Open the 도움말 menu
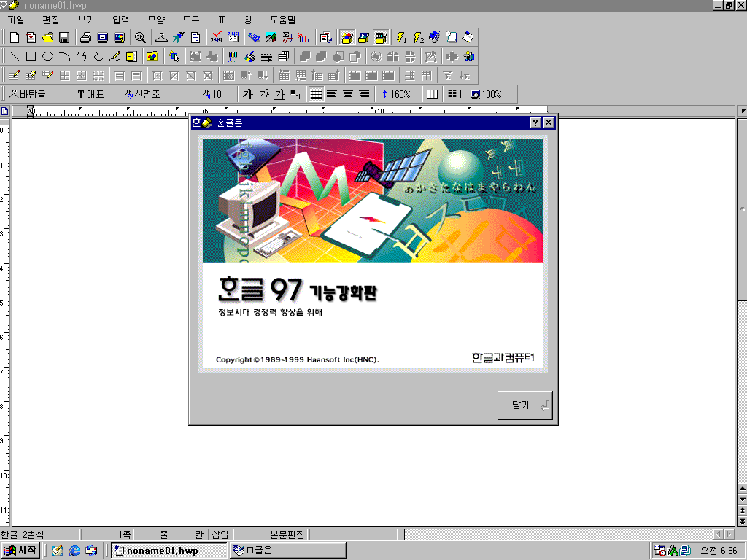 tap(283, 20)
